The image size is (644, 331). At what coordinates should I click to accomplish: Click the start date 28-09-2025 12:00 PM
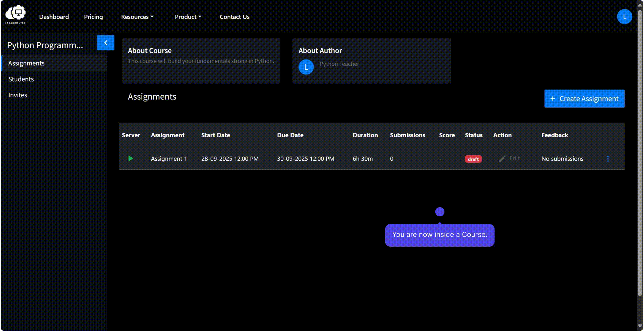pos(230,159)
